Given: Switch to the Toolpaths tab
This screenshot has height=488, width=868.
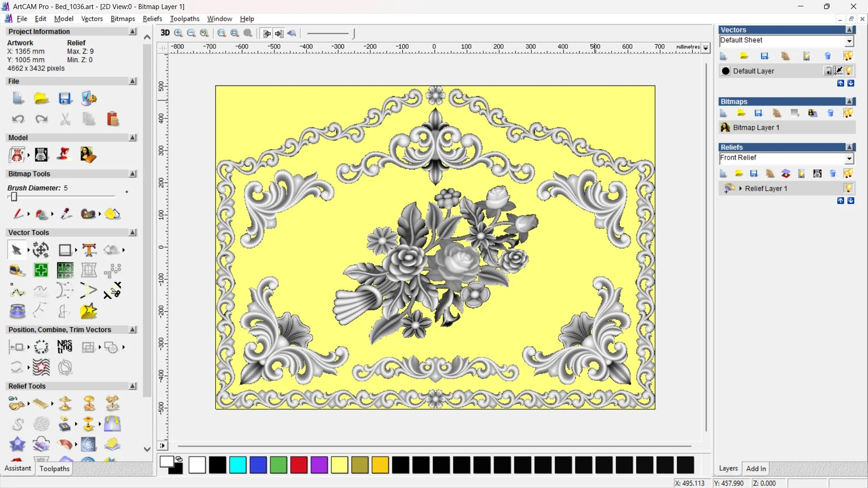Looking at the screenshot, I should click(x=54, y=469).
